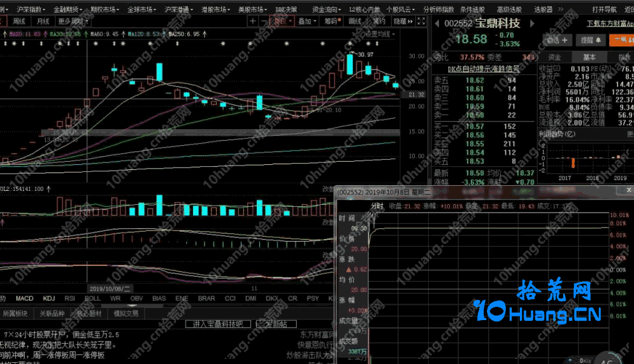Screen dimensions: 634x364
Task: Open 选股器 menu item
Action: point(543,10)
